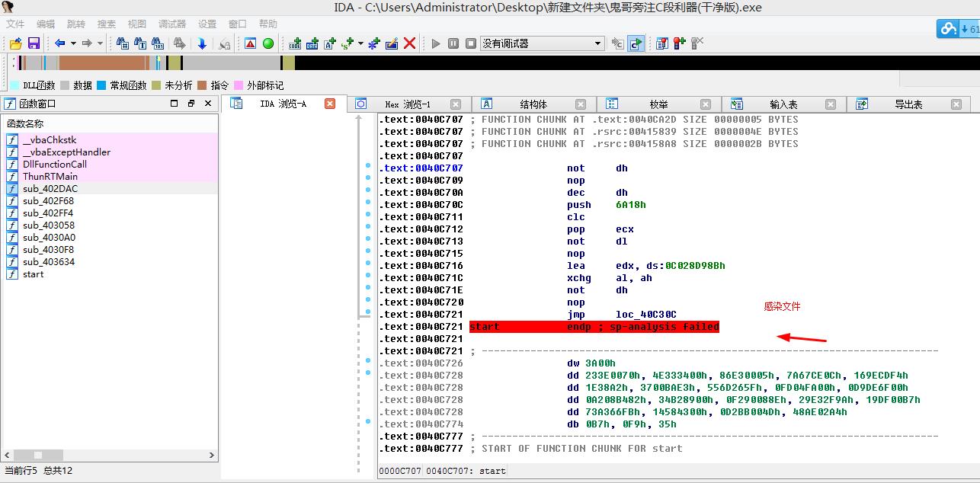Close the Hex 浏览-1 tab
Image resolution: width=980 pixels, height=483 pixels.
(x=456, y=104)
